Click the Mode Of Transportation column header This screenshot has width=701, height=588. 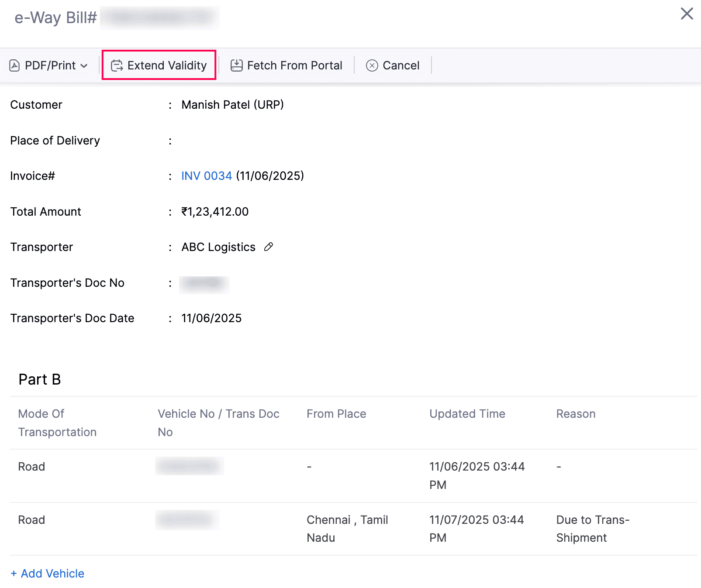57,423
